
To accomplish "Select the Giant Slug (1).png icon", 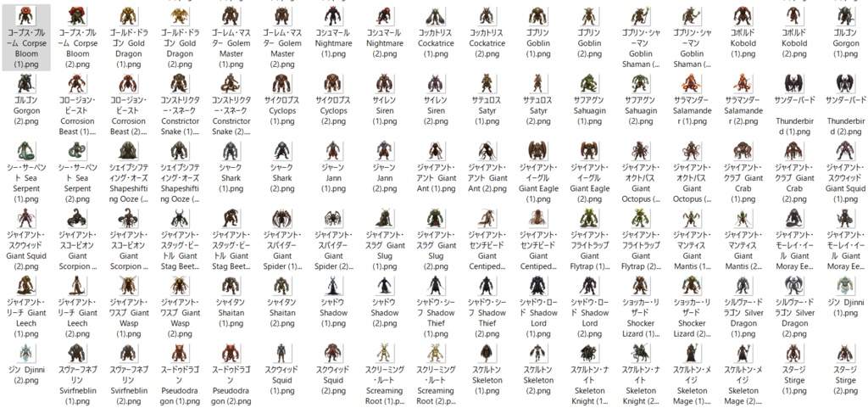I will pos(385,218).
